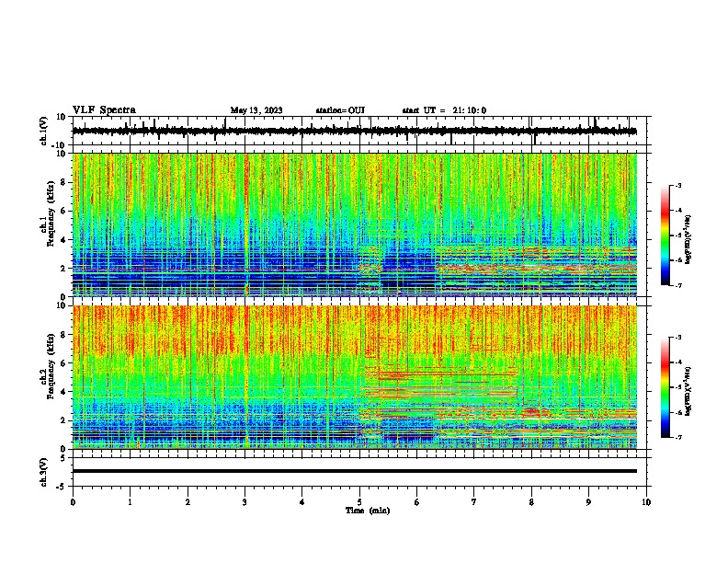Click the time axis tick label "8"
The width and height of the screenshot is (728, 563).
tap(531, 502)
